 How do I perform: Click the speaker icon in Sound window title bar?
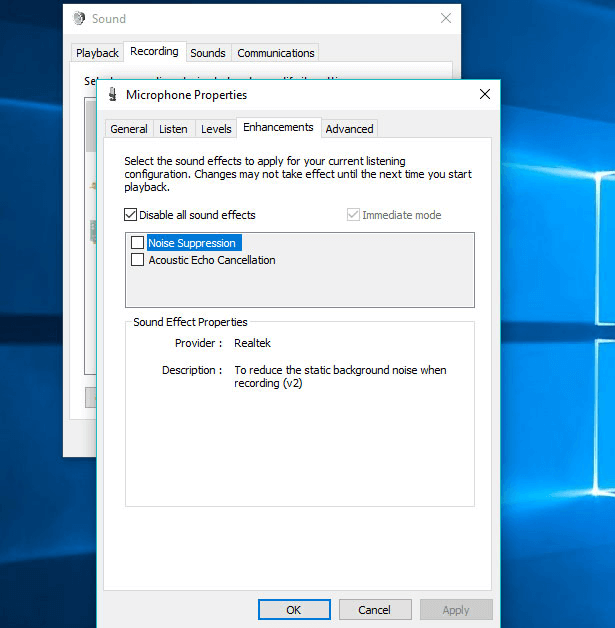click(x=79, y=18)
